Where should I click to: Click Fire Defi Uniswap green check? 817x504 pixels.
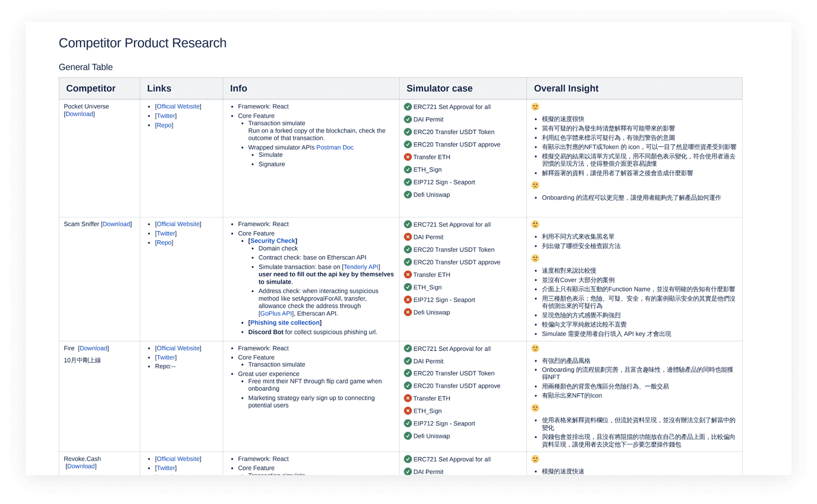coord(408,436)
